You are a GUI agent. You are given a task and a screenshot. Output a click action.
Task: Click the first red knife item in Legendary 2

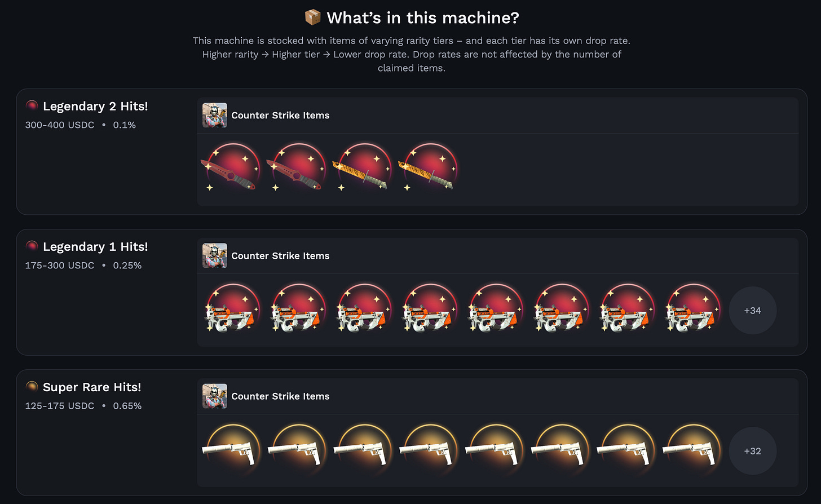(231, 168)
